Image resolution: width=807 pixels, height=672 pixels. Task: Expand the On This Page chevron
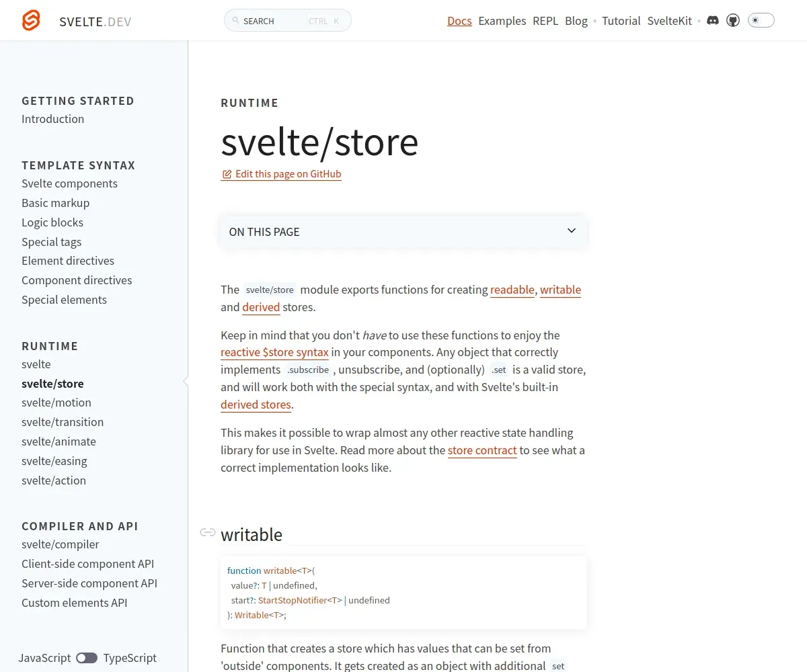(x=572, y=230)
